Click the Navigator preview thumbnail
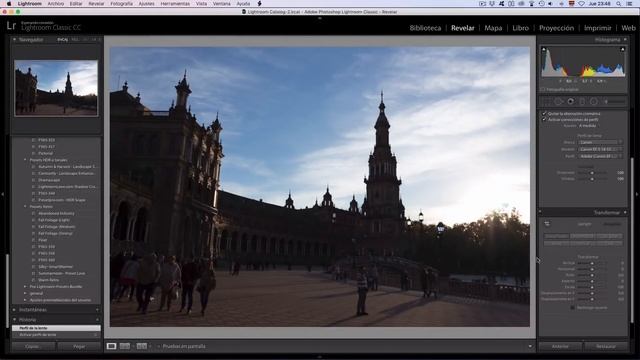640x360 pixels. [x=56, y=88]
